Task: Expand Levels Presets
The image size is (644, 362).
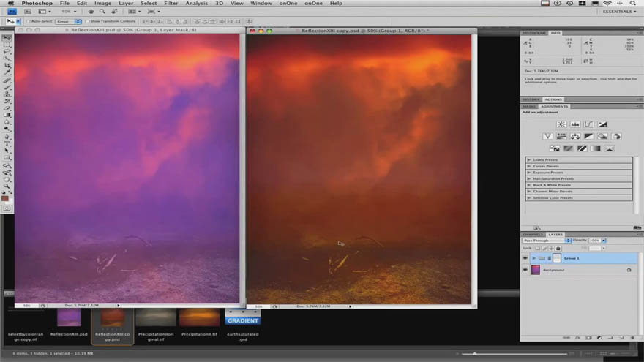Action: (529, 159)
